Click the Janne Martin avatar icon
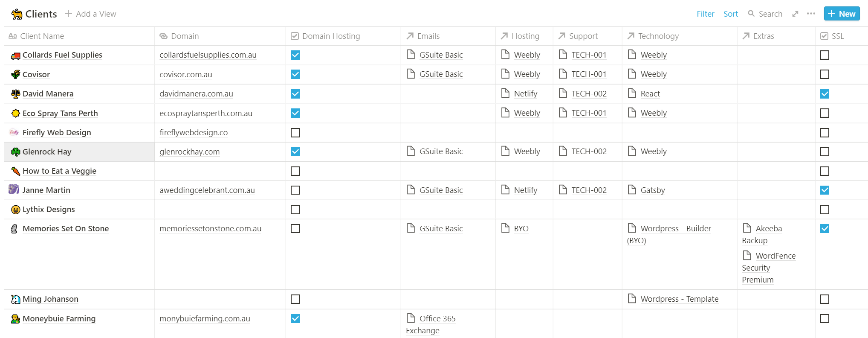 point(14,189)
